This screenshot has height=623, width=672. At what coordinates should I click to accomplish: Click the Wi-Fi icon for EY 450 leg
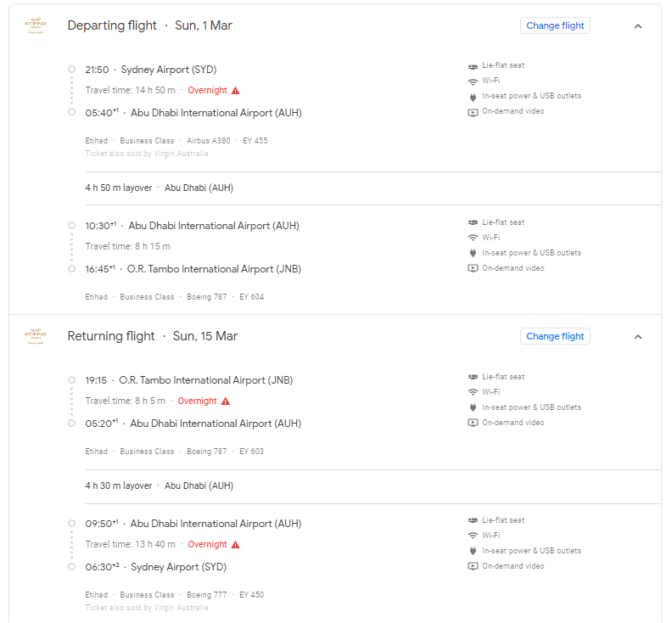pos(473,536)
